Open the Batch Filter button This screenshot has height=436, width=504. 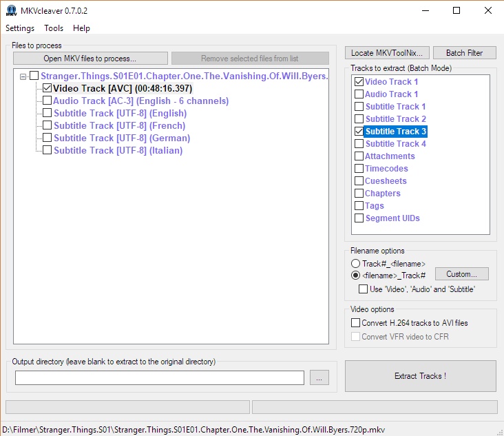coord(465,53)
